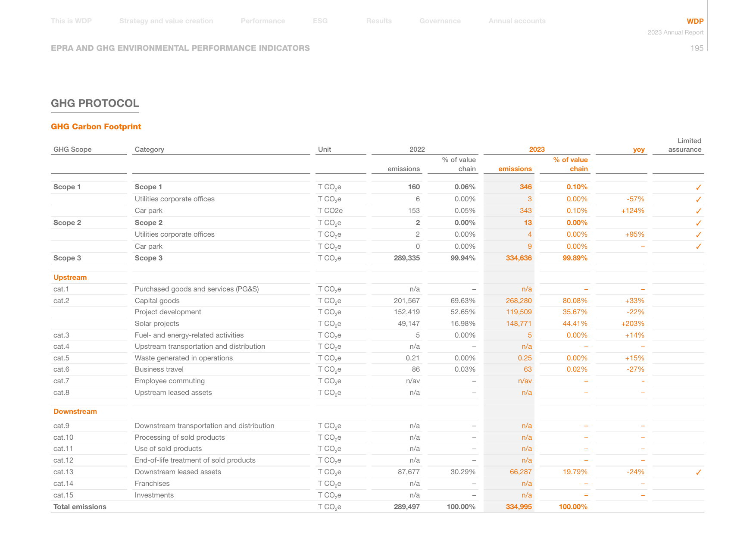This screenshot has height=535, width=756.
Task: Click the 268,280 emissions value
Action: click(x=519, y=300)
